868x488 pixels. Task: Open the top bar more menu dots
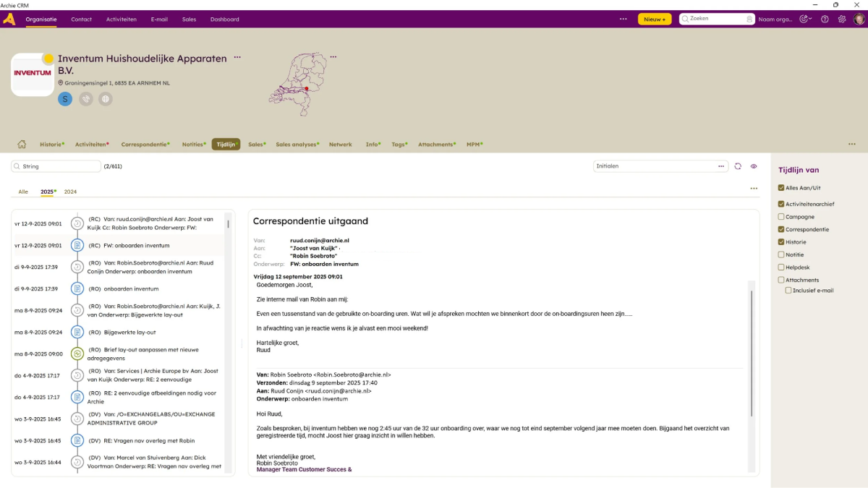(x=624, y=19)
